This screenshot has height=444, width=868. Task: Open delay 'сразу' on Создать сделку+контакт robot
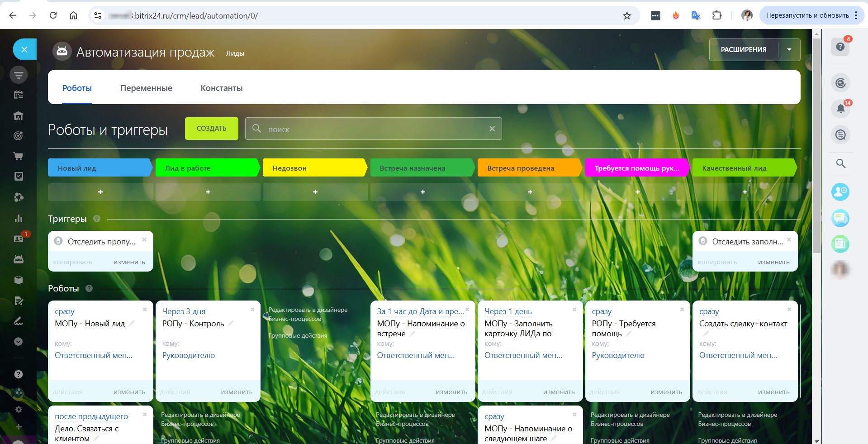pyautogui.click(x=709, y=311)
